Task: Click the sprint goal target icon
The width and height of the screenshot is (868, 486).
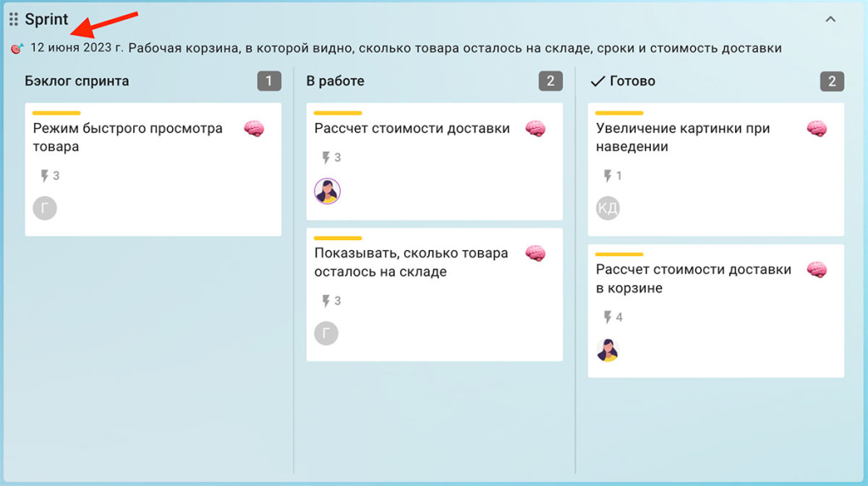Action: 17,49
